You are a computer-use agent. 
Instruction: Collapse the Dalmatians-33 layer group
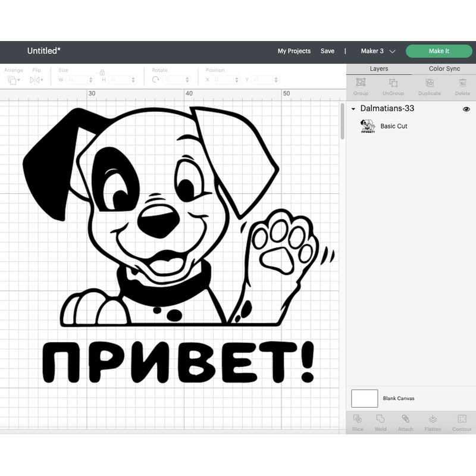coord(353,109)
